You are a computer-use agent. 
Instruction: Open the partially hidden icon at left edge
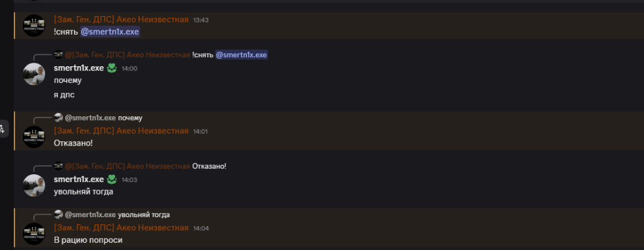click(2, 129)
